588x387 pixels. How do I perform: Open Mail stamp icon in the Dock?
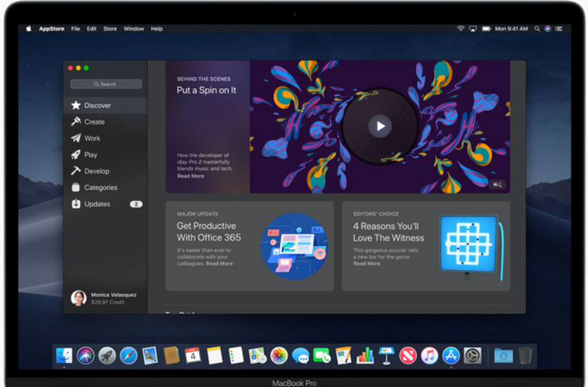point(150,355)
